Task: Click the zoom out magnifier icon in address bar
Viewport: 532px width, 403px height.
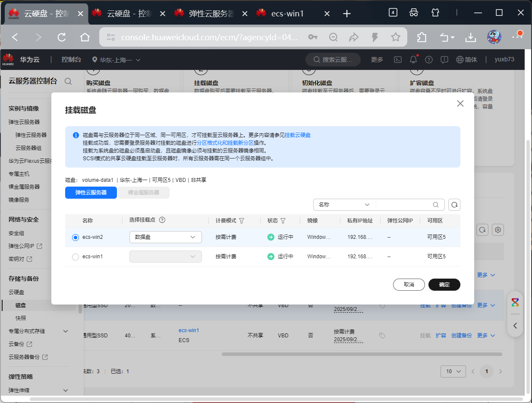Action: pos(333,37)
